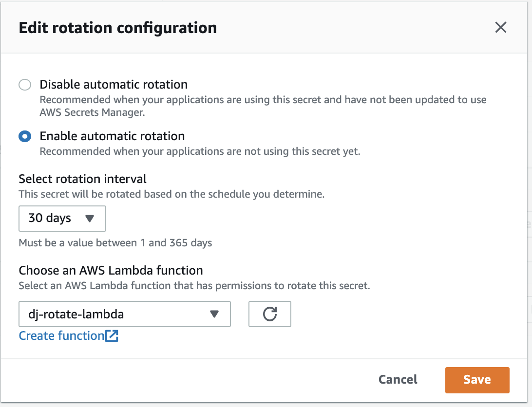Click the dropdown arrow on the Lambda function selector
This screenshot has height=407, width=532.
tap(214, 314)
